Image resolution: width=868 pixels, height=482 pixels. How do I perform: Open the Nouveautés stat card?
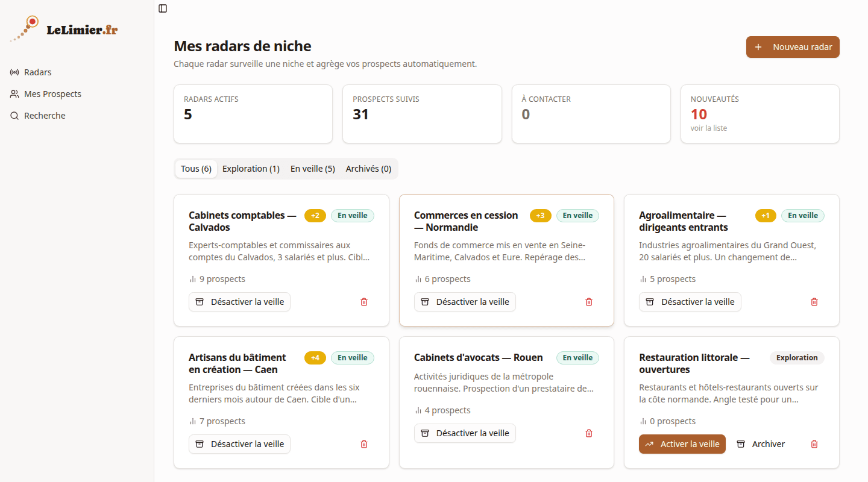(760, 114)
